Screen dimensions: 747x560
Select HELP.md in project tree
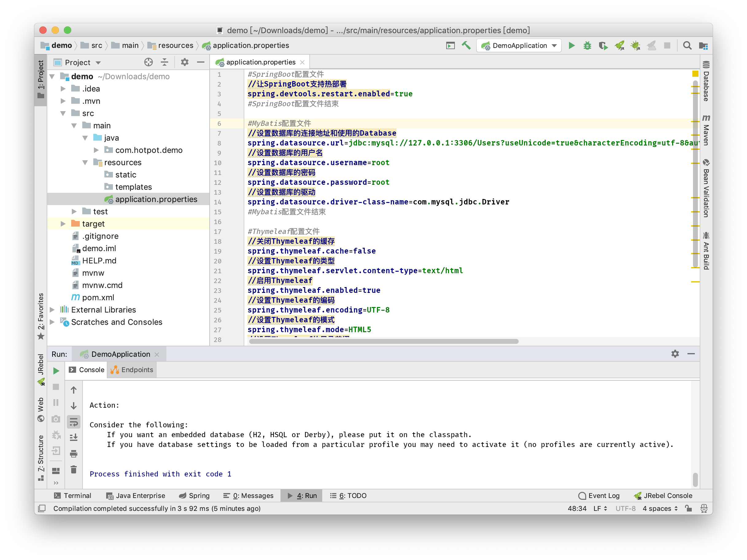(x=99, y=261)
